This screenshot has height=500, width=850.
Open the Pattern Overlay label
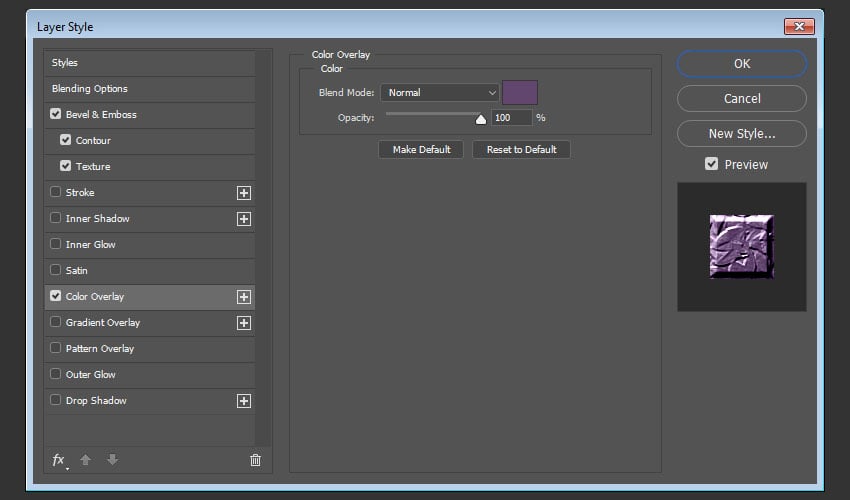click(x=100, y=349)
